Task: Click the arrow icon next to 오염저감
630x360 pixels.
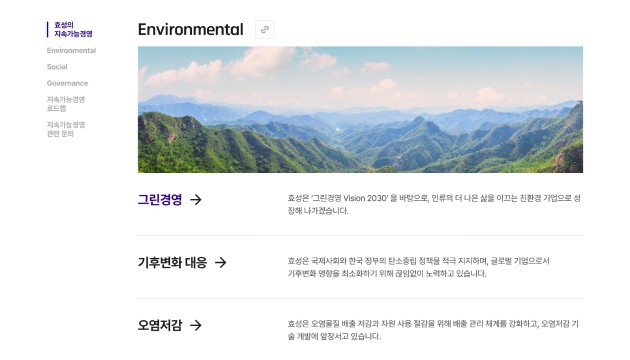Action: pyautogui.click(x=196, y=325)
